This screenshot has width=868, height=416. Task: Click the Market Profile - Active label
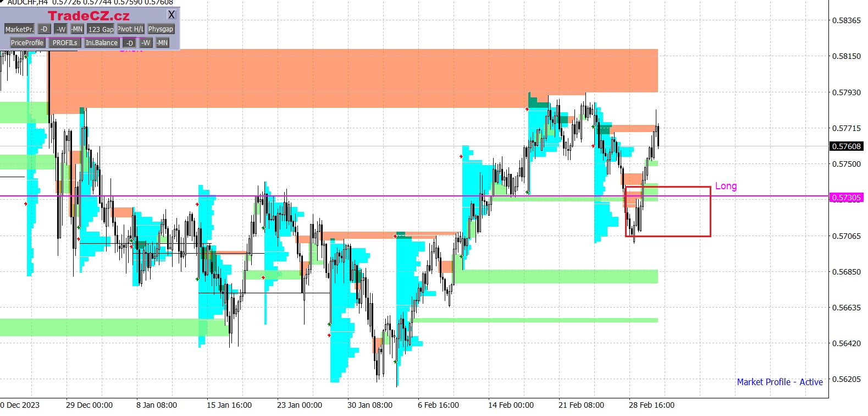[779, 382]
